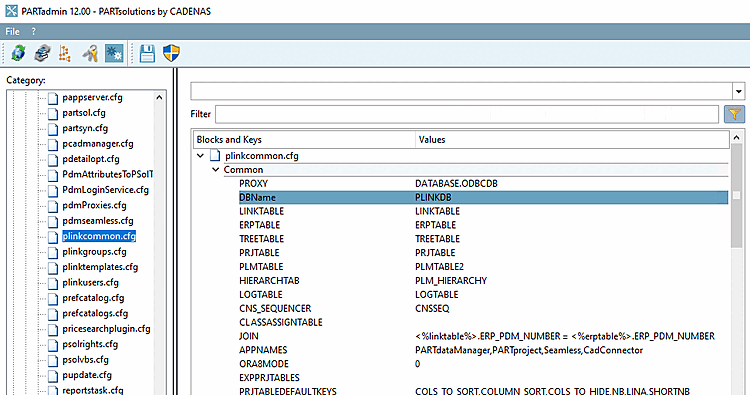Click the Filter text input field
This screenshot has width=750, height=395.
(x=467, y=114)
